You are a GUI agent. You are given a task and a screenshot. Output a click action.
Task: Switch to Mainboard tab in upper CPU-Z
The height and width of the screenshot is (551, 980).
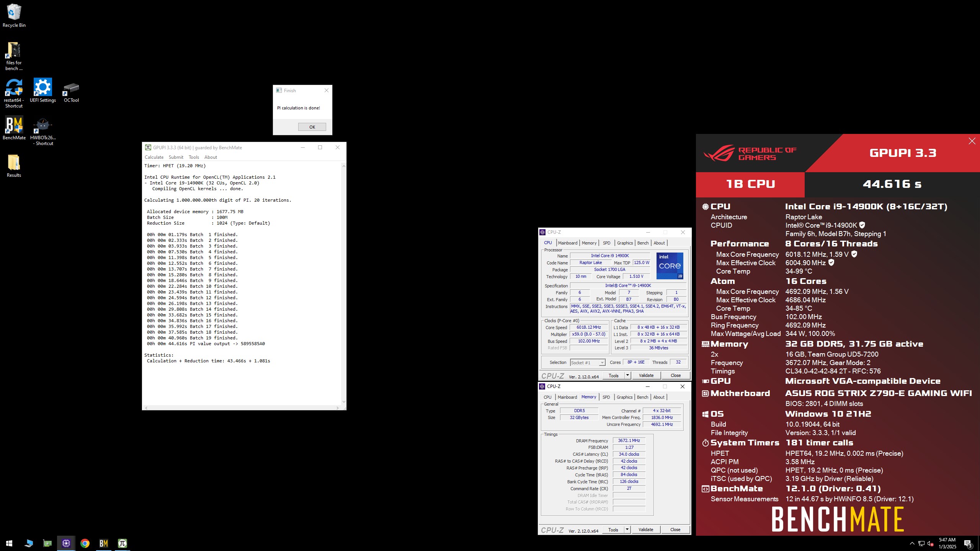click(x=568, y=243)
